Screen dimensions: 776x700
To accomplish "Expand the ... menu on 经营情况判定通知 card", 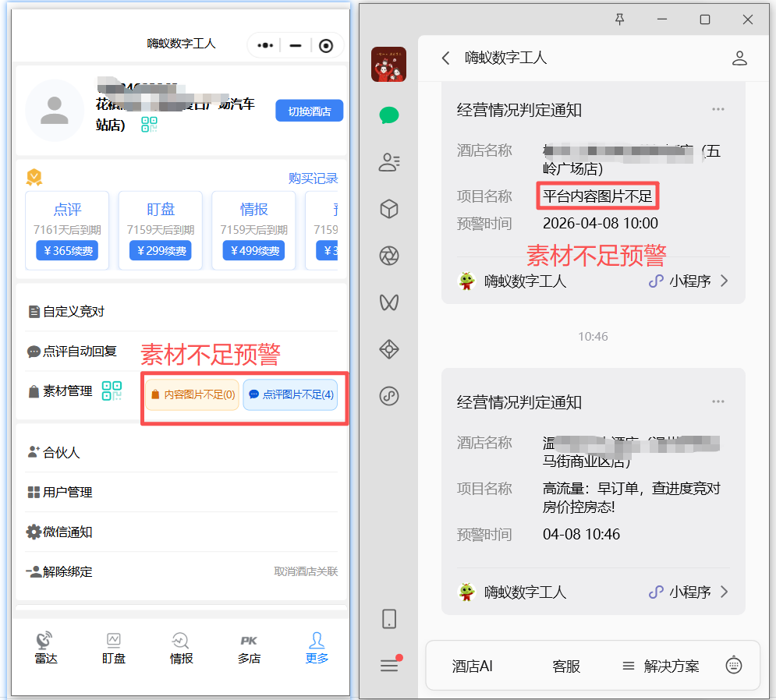I will (x=718, y=109).
